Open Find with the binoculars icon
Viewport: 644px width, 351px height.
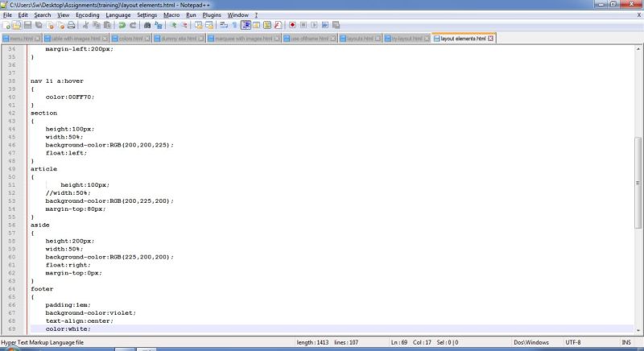coord(147,25)
